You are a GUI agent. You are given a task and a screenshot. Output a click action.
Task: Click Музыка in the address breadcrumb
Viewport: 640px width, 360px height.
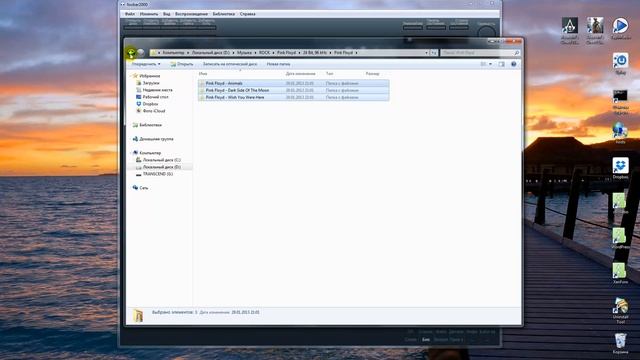pyautogui.click(x=244, y=53)
